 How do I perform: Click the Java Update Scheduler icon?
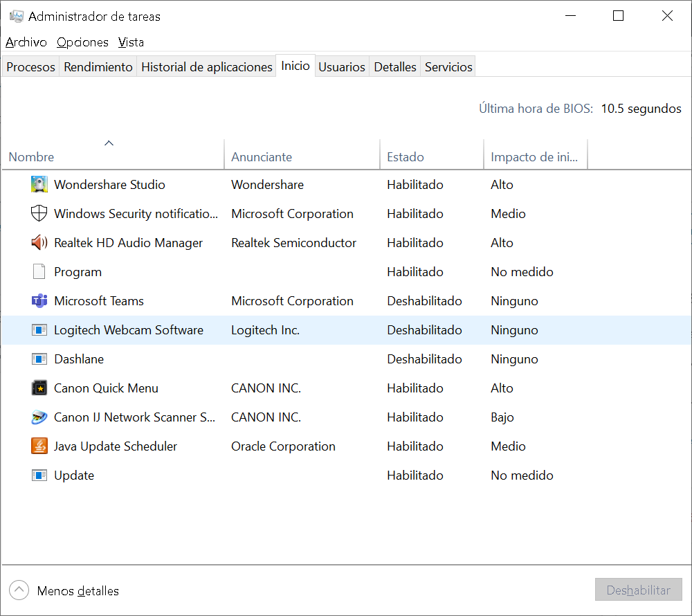[39, 446]
